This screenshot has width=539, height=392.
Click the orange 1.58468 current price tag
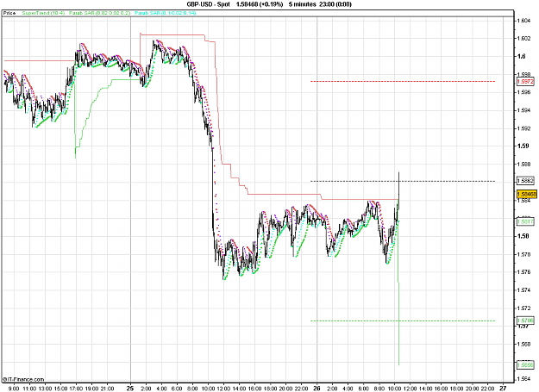527,195
